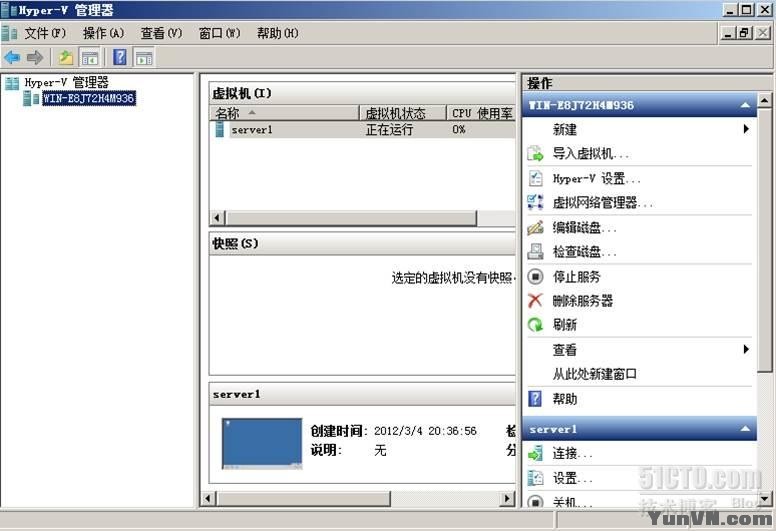Sort by the 名称 column header
Viewport: 776px width, 531px height.
(x=284, y=113)
